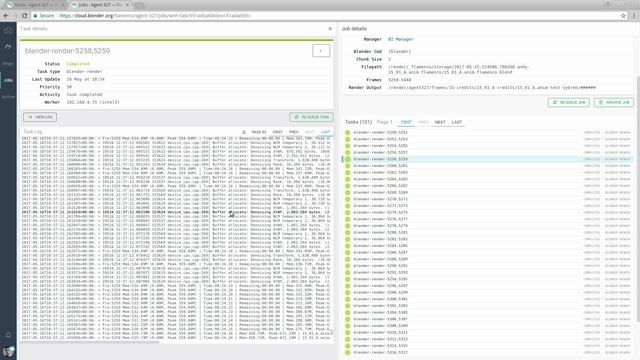Screen dimensions: 640x360
Task: Click green status dot of task 5312,5313
Action: [348, 339]
